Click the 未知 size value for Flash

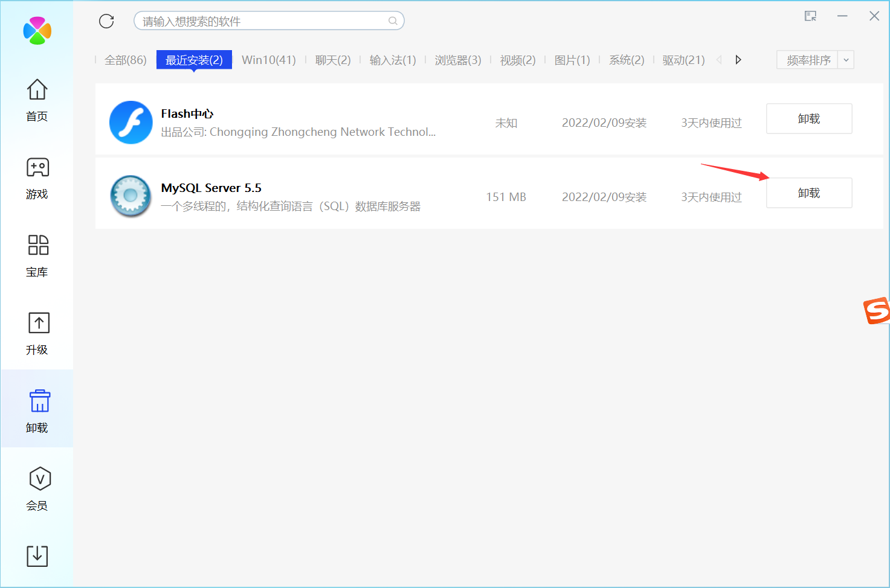506,123
